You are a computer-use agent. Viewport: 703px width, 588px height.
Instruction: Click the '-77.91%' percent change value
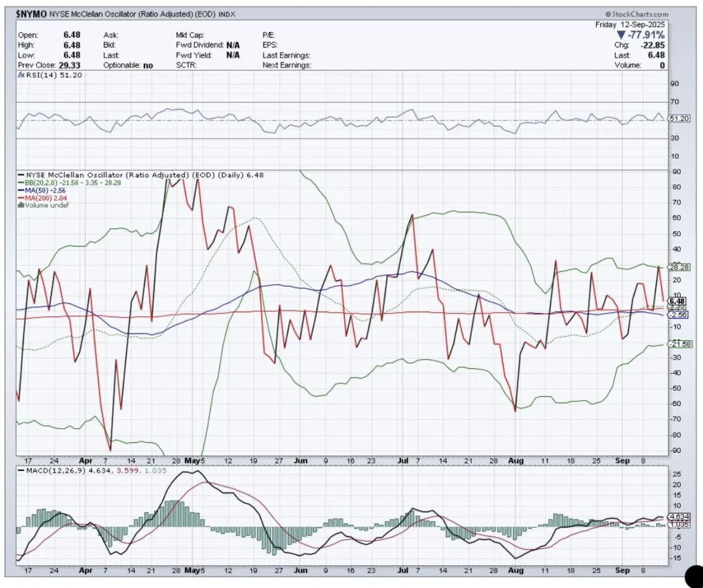tap(646, 35)
